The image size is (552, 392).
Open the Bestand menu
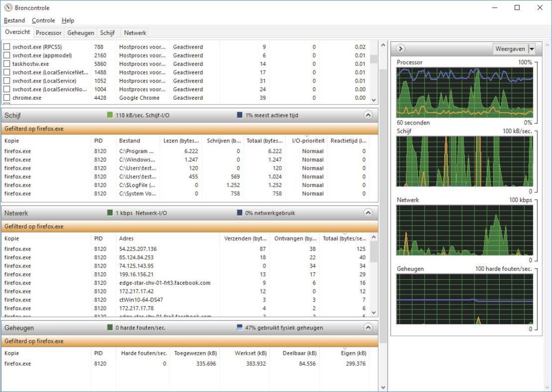(x=15, y=20)
